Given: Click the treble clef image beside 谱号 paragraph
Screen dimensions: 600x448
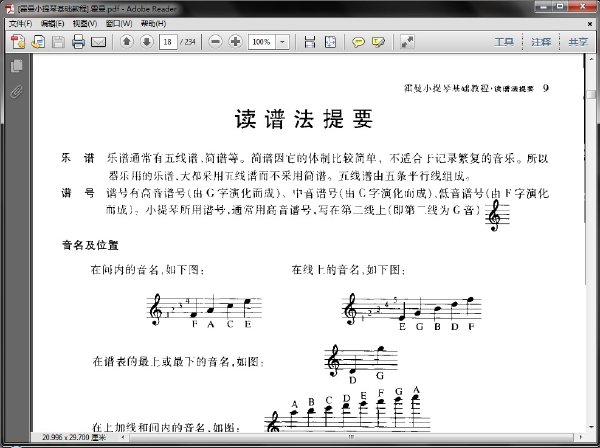Looking at the screenshot, I should 497,216.
